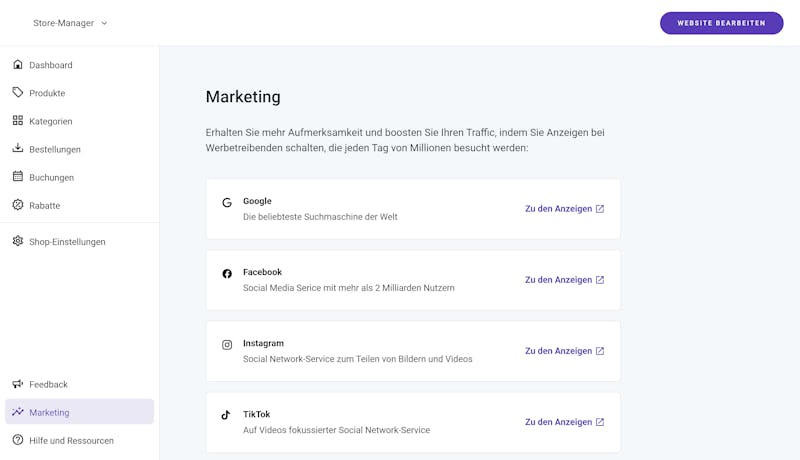Open Zu den Anzeigen for Google
Screen dimensions: 800x460
pos(564,209)
